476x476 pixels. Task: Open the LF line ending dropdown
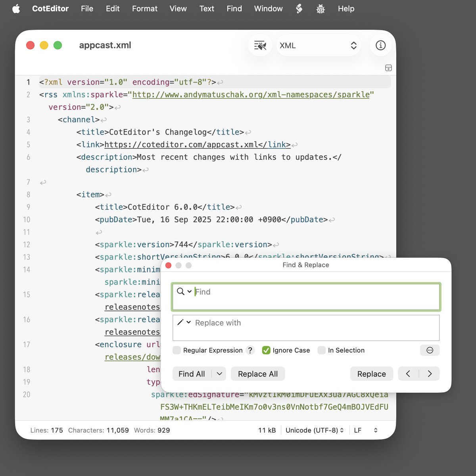[x=366, y=430]
